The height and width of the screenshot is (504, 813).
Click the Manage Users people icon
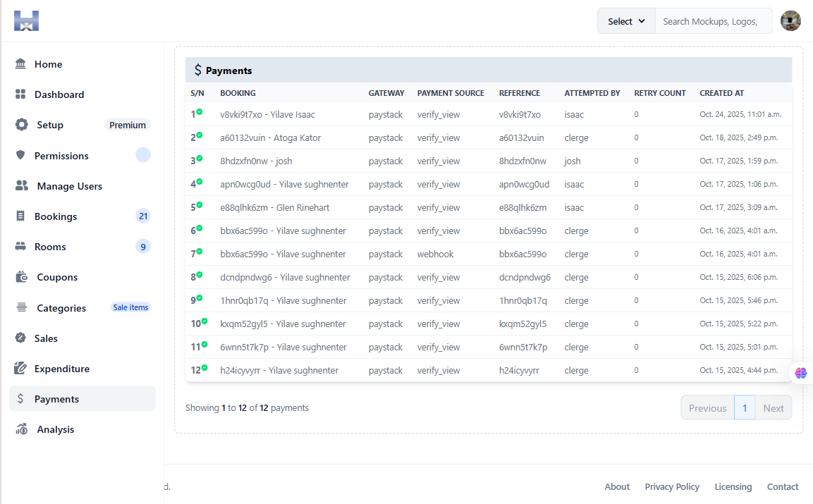pos(22,186)
